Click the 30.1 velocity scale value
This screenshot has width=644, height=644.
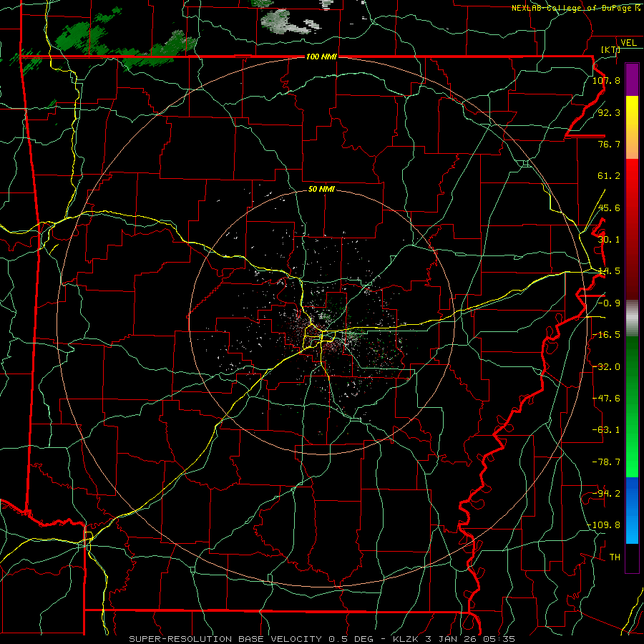(x=609, y=240)
